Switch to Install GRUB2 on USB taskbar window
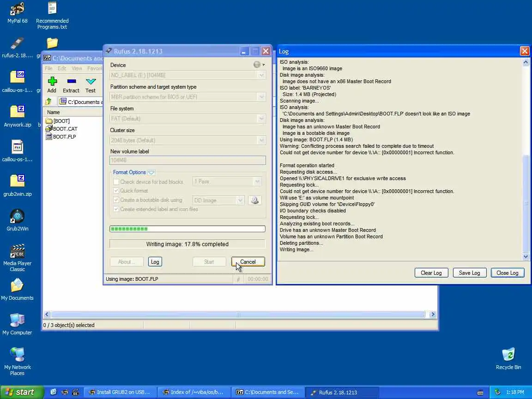Image resolution: width=532 pixels, height=399 pixels. [x=120, y=392]
